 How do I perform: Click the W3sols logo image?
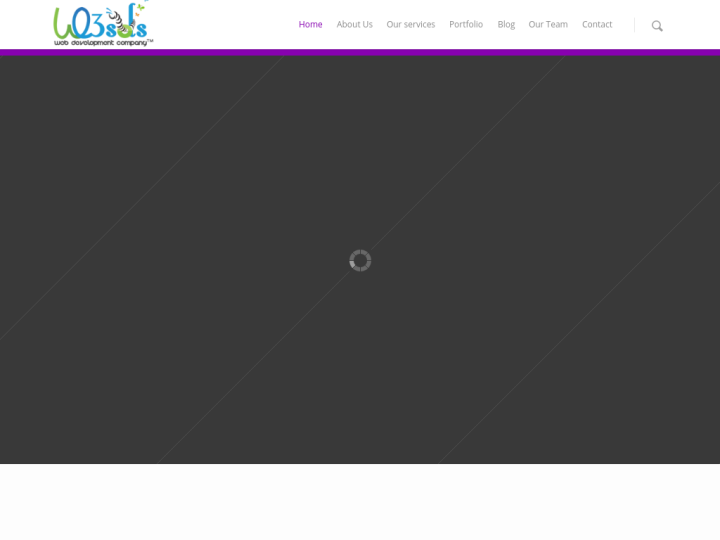[x=103, y=25]
